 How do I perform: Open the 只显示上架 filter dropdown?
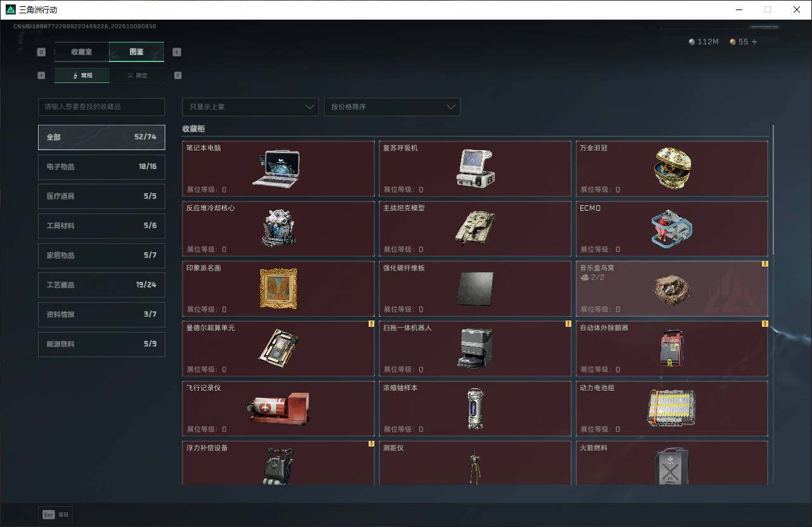click(250, 106)
